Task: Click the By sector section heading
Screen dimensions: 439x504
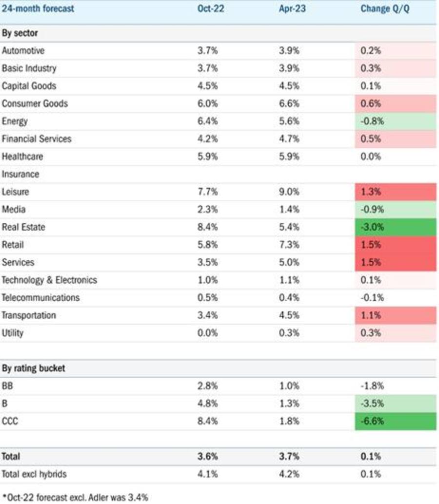Action: coord(20,33)
